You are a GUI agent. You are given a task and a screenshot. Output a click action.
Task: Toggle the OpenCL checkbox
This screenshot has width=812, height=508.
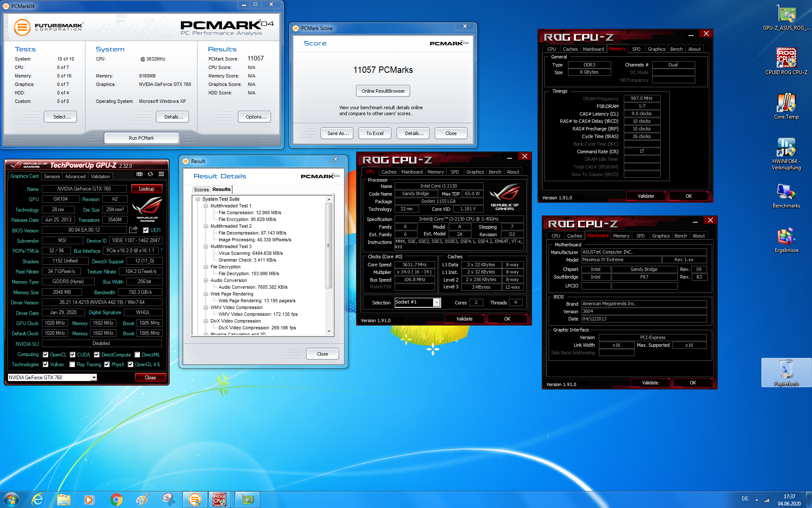pyautogui.click(x=46, y=355)
